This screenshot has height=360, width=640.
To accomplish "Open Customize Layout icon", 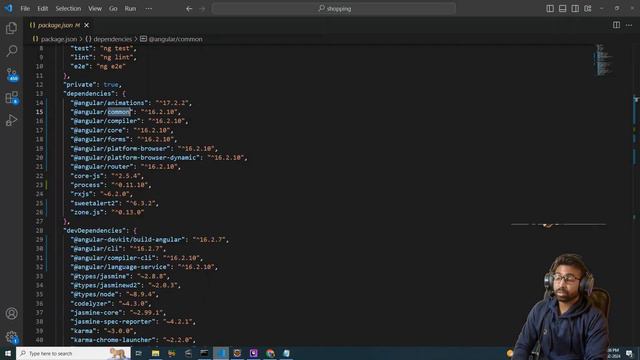I will 588,8.
